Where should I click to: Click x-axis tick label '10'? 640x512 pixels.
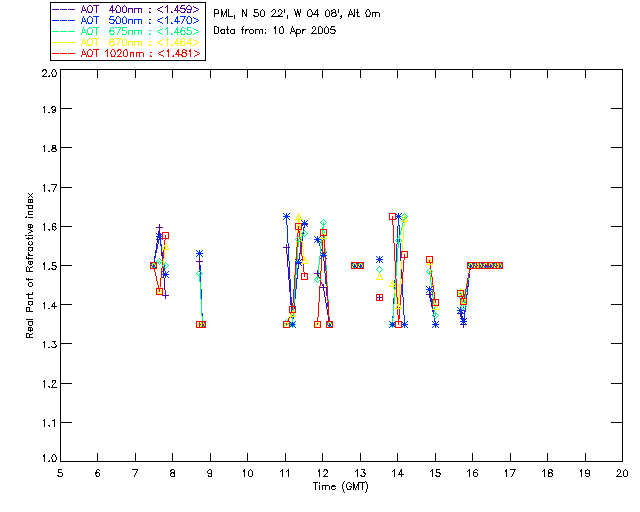pos(247,473)
